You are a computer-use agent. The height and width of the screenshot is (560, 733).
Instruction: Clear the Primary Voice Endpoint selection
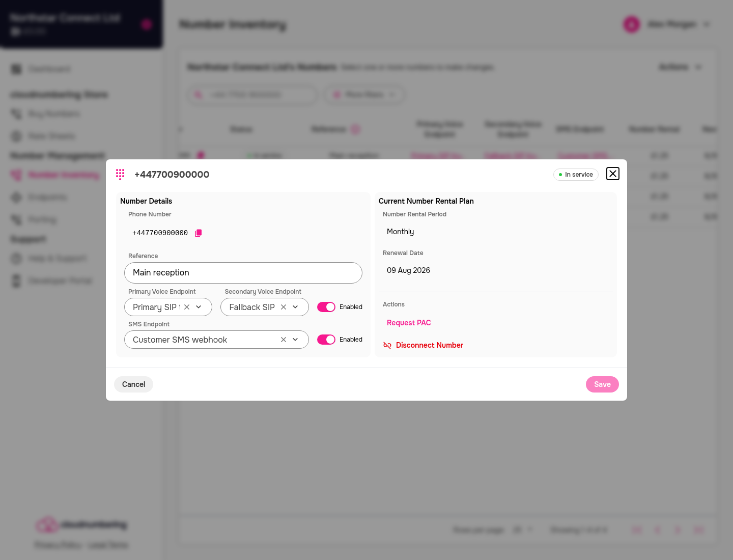coord(187,307)
